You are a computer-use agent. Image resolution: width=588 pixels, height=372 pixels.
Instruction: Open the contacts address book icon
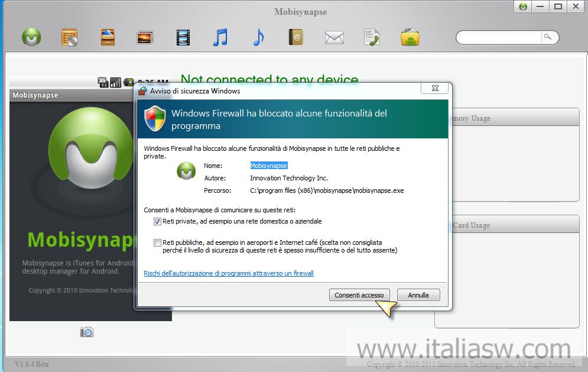click(296, 37)
